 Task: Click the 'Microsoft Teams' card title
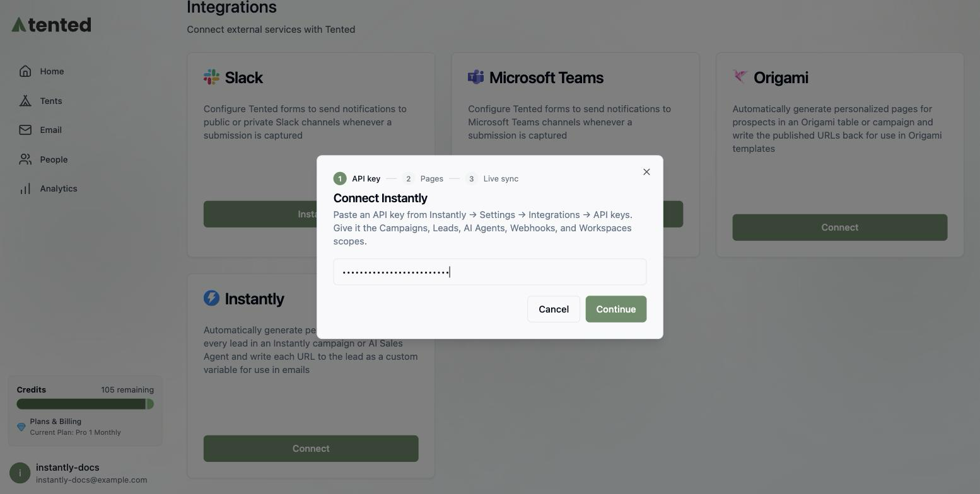tap(546, 78)
